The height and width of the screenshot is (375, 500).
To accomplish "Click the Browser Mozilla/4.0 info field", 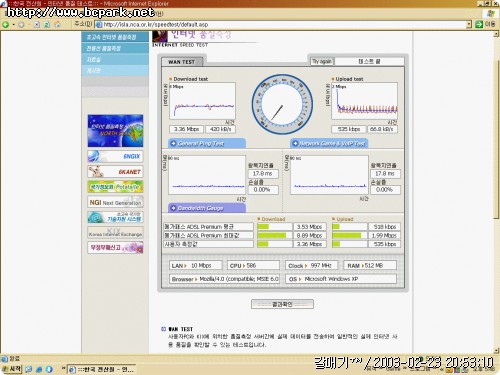I will (x=224, y=279).
